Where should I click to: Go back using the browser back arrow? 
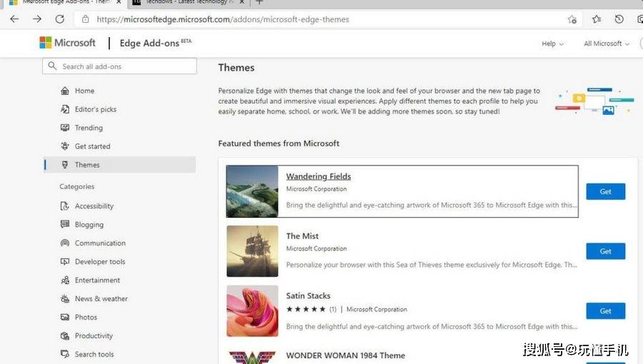pyautogui.click(x=14, y=19)
